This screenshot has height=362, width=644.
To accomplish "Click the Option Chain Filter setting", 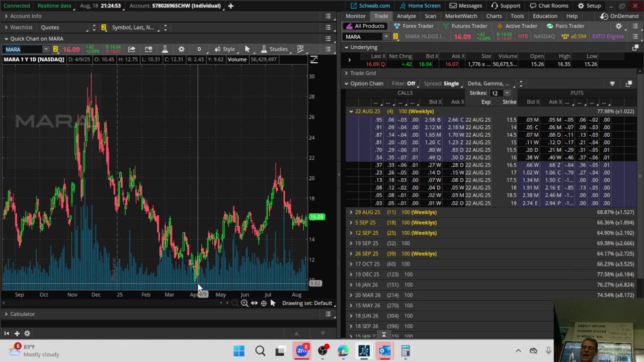I will coord(404,83).
